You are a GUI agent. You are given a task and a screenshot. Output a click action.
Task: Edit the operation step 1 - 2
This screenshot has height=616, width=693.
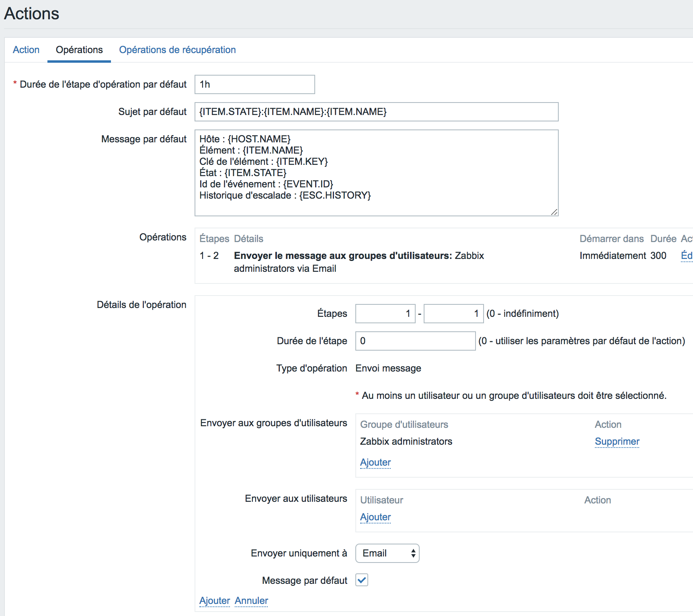(x=687, y=255)
